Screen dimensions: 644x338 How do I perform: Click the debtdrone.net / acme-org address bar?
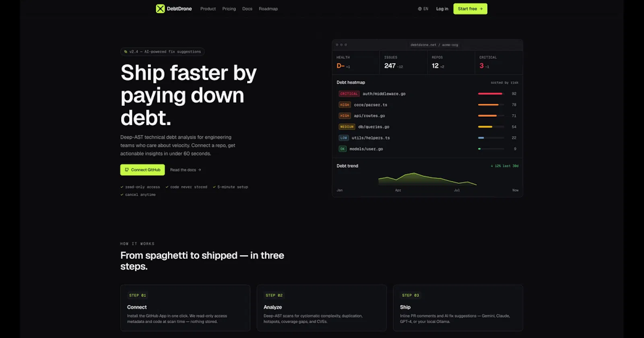[x=434, y=45]
